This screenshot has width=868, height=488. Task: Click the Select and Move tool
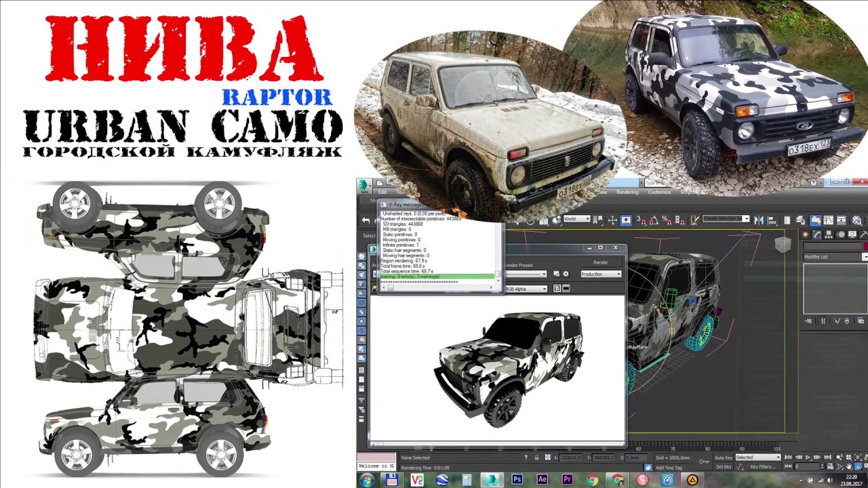(612, 220)
